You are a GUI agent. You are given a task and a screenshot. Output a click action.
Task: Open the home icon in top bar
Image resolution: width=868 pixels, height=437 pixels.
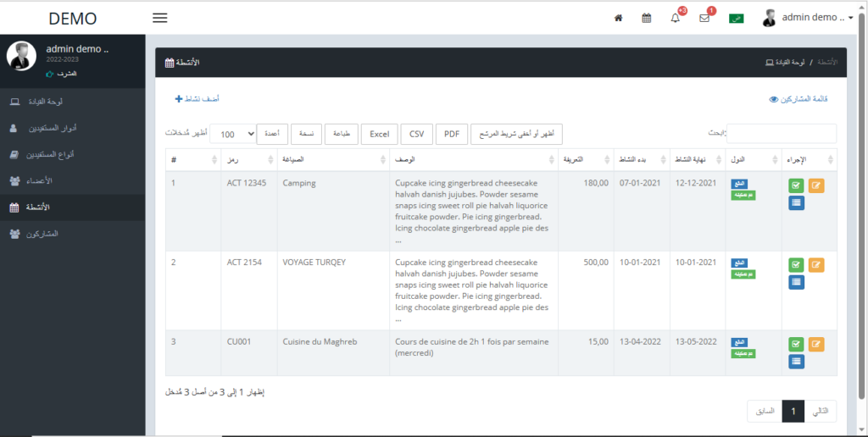pos(618,19)
